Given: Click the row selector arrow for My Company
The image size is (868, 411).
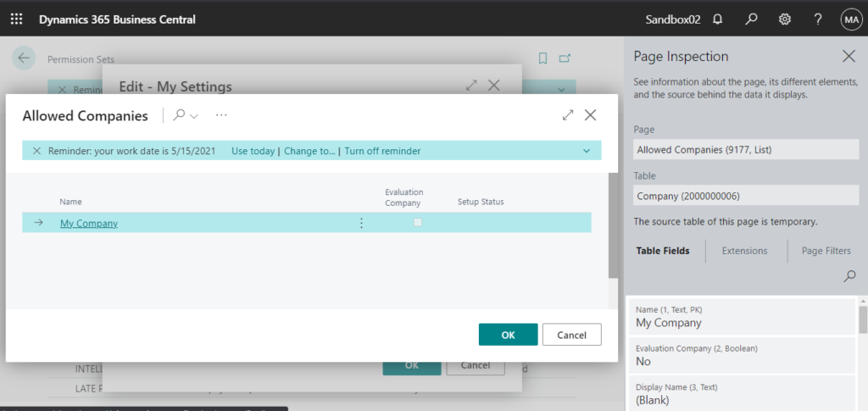Looking at the screenshot, I should (39, 223).
